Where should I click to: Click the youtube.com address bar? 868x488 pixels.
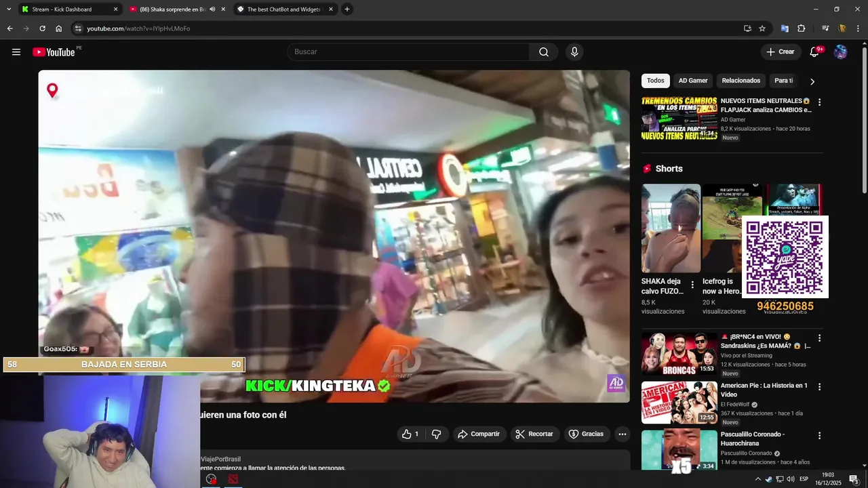(407, 28)
